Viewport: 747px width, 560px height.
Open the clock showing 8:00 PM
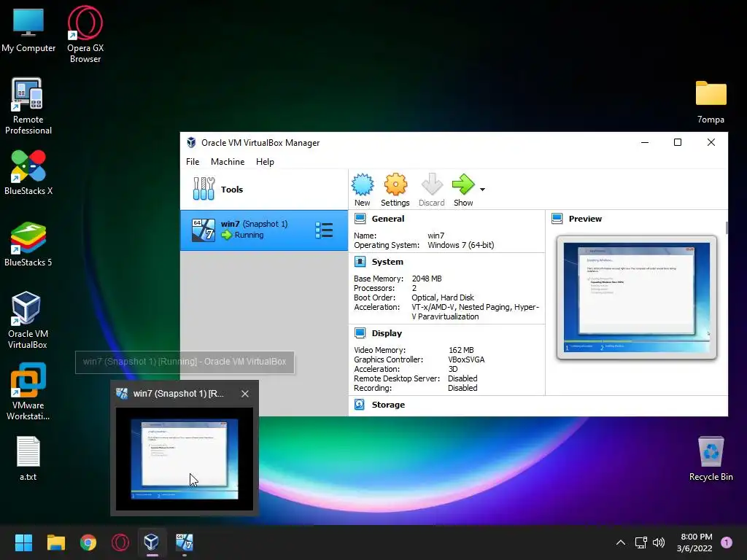[x=694, y=542]
